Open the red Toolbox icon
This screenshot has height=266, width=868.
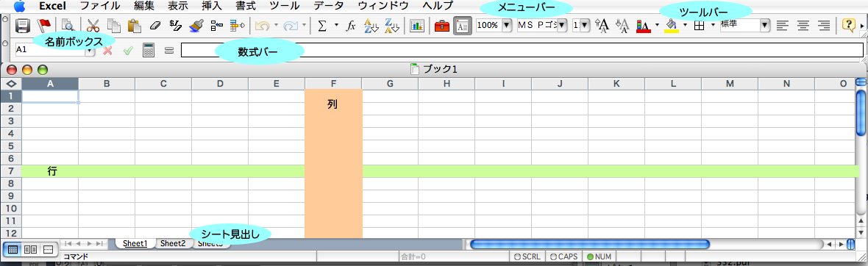coord(442,25)
